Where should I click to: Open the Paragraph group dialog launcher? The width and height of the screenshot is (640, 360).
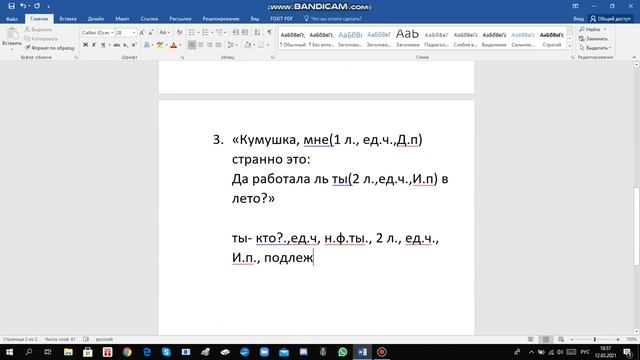272,58
